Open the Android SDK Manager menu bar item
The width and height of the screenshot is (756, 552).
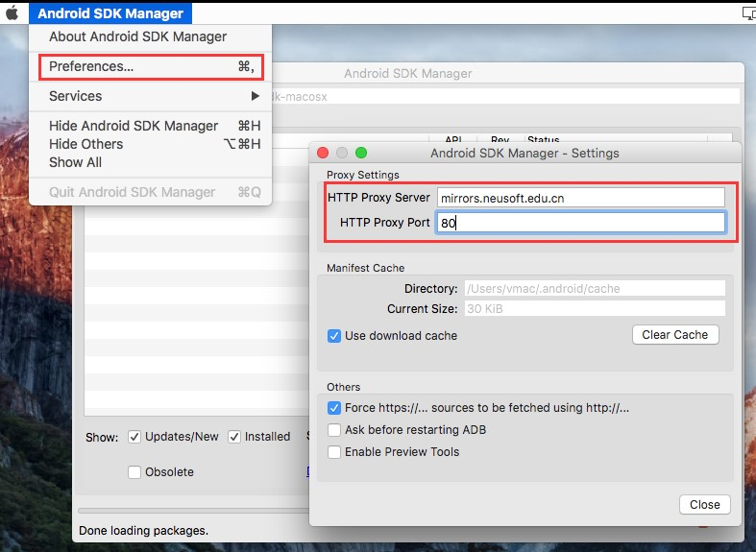(110, 13)
